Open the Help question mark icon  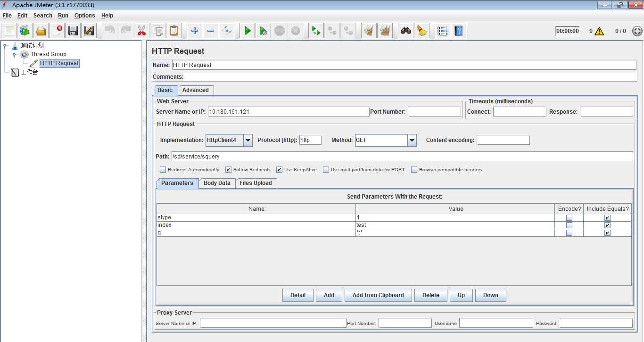click(459, 31)
